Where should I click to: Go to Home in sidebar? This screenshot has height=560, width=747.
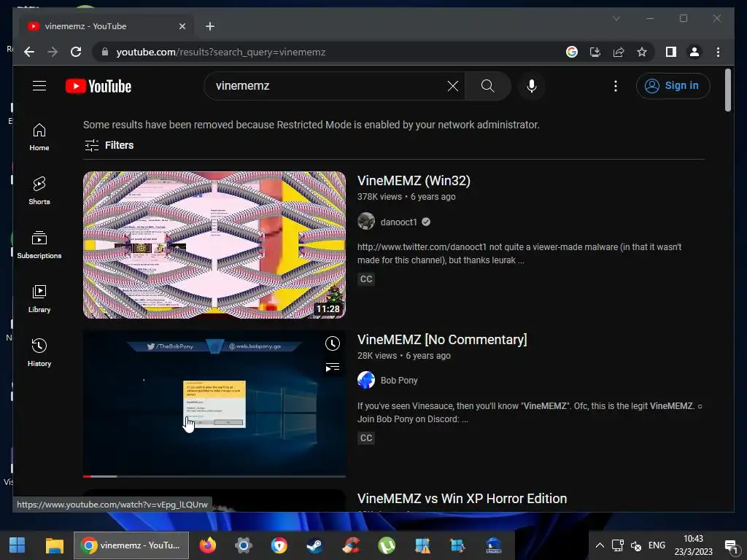39,137
